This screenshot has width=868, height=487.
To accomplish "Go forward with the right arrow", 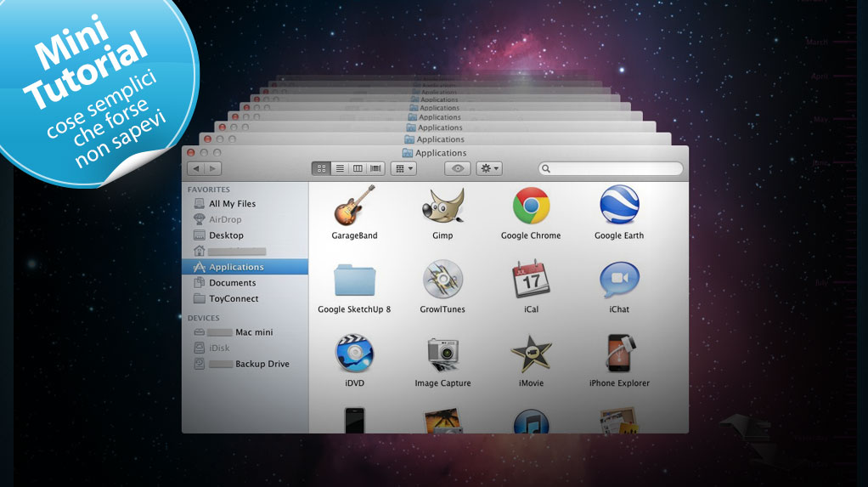I will point(213,168).
